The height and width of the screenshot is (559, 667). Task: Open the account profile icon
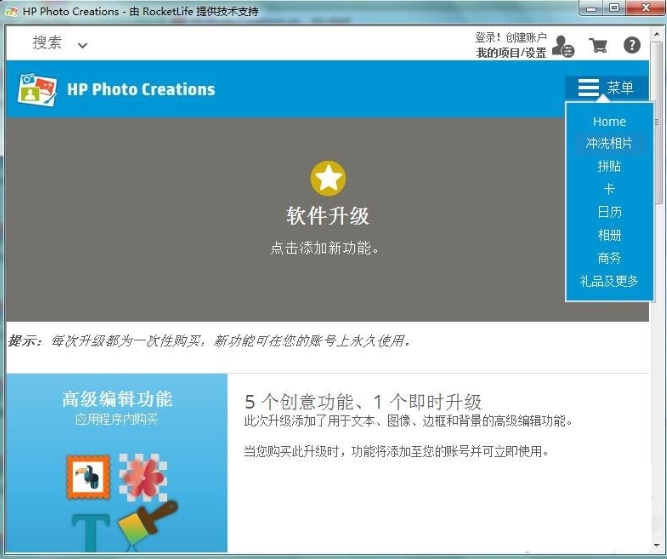click(x=563, y=46)
